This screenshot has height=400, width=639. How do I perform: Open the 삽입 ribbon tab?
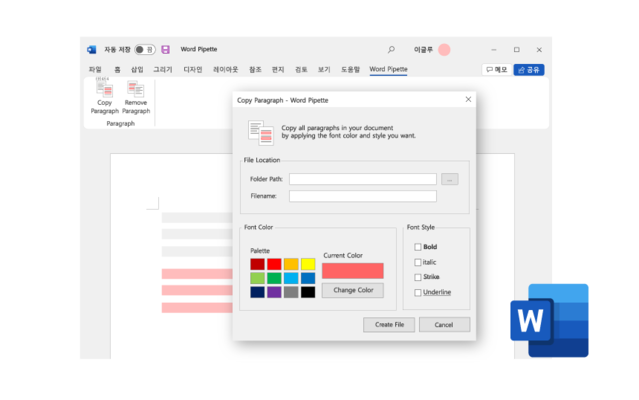137,70
